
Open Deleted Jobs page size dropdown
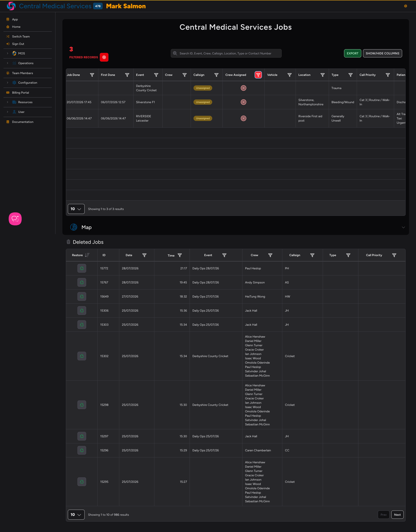[x=76, y=514]
